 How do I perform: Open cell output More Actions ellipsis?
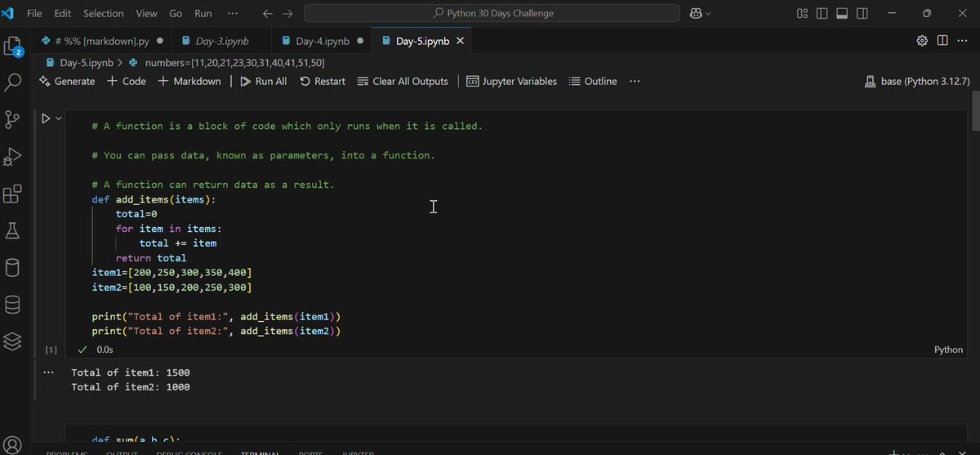point(49,372)
